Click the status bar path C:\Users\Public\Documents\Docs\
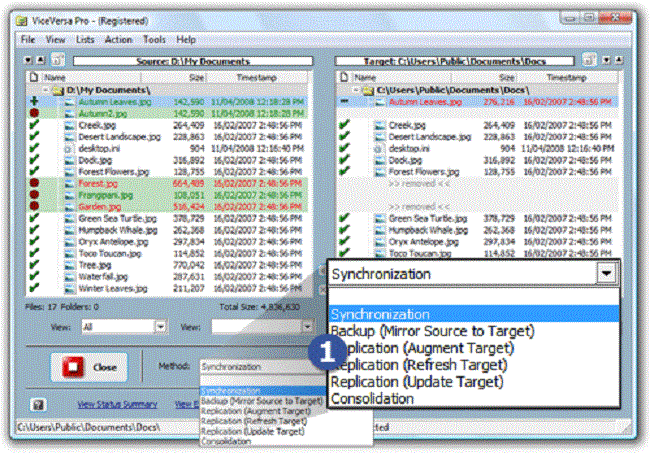This screenshot has height=453, width=650. click(88, 427)
